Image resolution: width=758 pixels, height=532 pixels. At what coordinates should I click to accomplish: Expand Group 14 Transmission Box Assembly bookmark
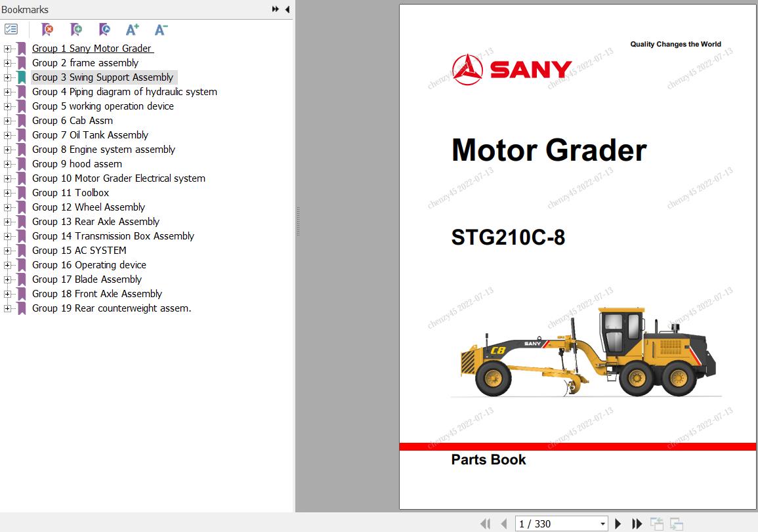click(x=7, y=236)
